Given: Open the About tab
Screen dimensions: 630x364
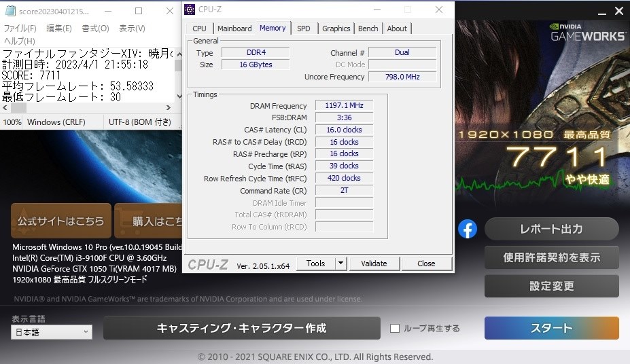Looking at the screenshot, I should pos(397,29).
